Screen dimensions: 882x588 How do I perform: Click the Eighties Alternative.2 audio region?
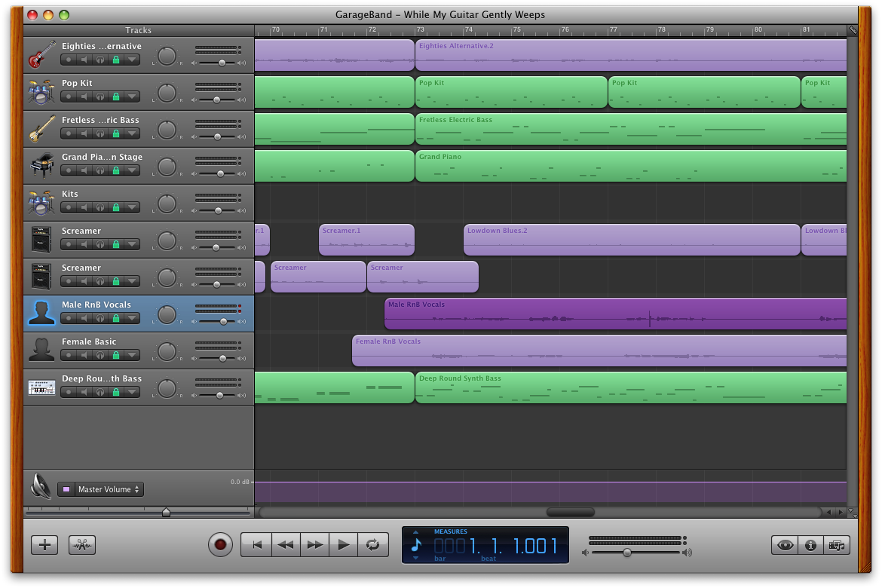pyautogui.click(x=630, y=55)
